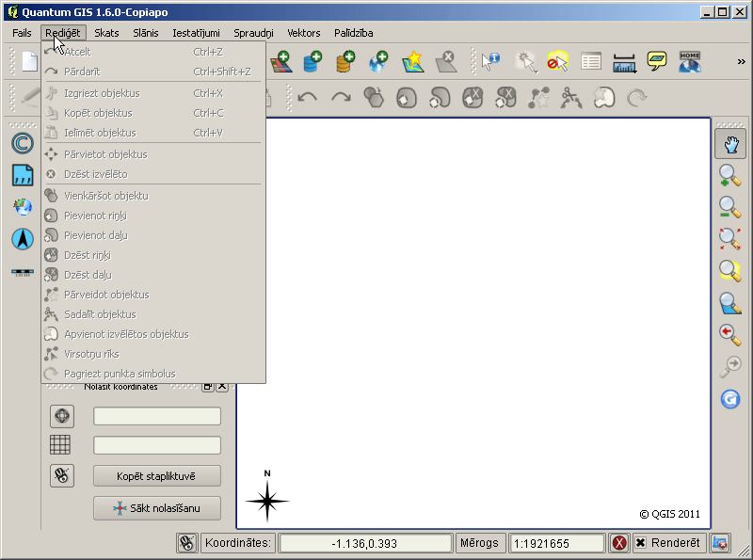Open the Skats menu

pyautogui.click(x=106, y=33)
